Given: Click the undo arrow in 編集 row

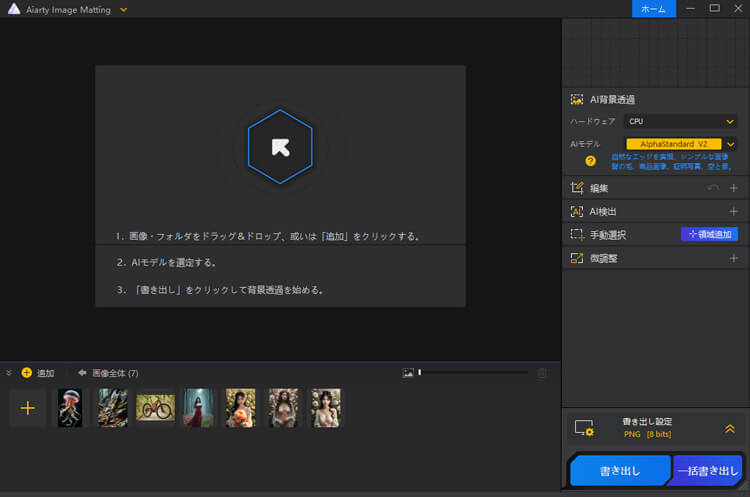Looking at the screenshot, I should [712, 188].
